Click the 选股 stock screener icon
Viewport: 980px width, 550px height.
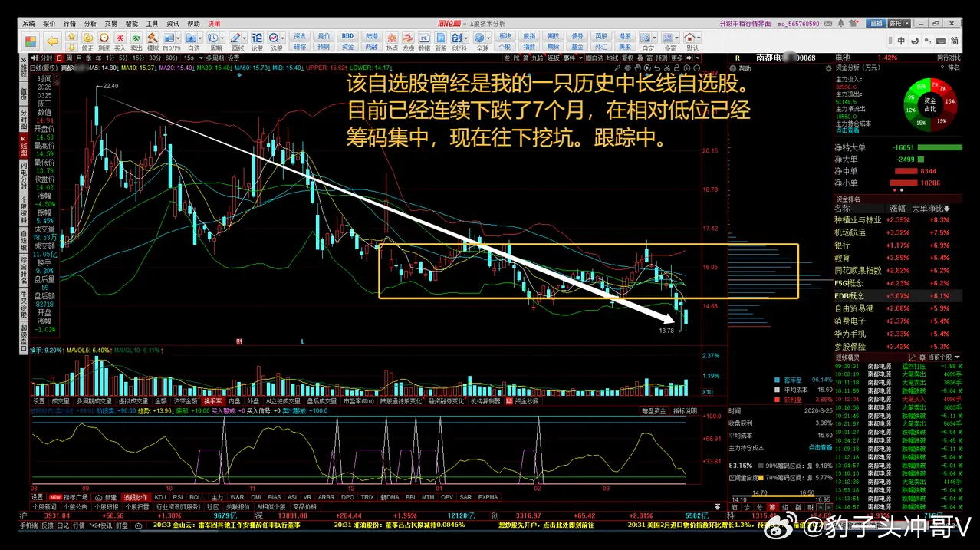(275, 42)
